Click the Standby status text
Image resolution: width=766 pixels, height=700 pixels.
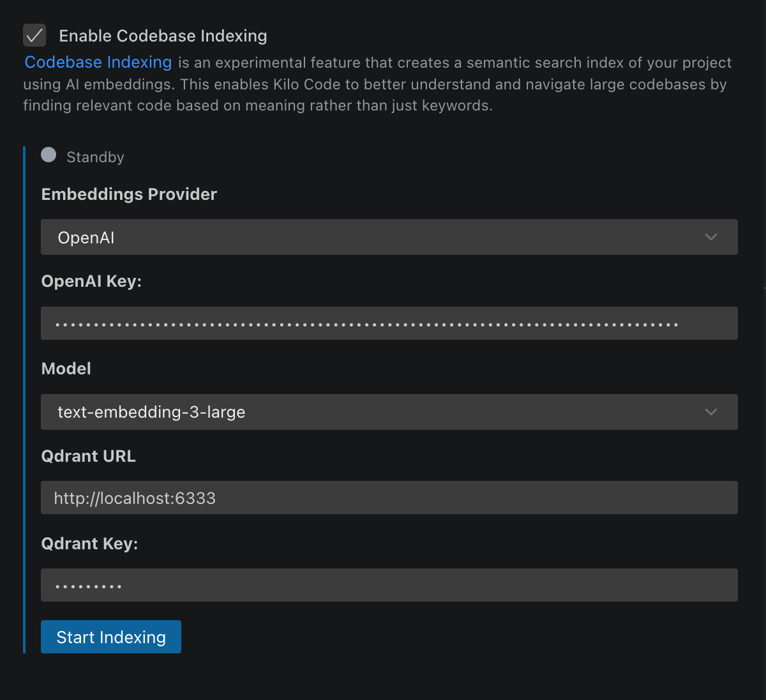(95, 156)
